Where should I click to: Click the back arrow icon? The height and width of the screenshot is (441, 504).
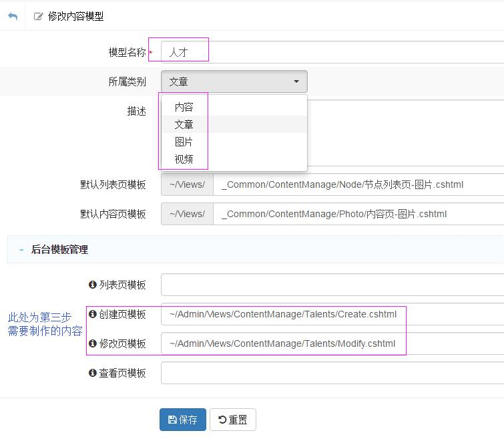12,16
